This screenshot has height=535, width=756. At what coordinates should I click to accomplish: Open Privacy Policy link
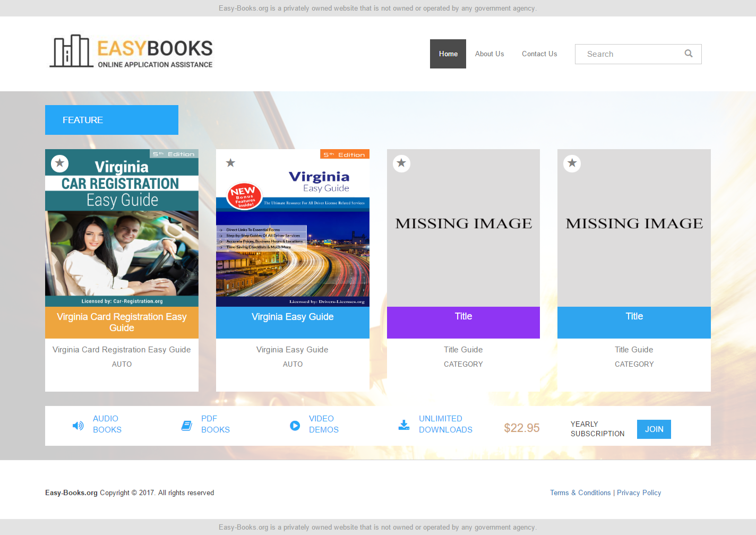[x=639, y=493]
